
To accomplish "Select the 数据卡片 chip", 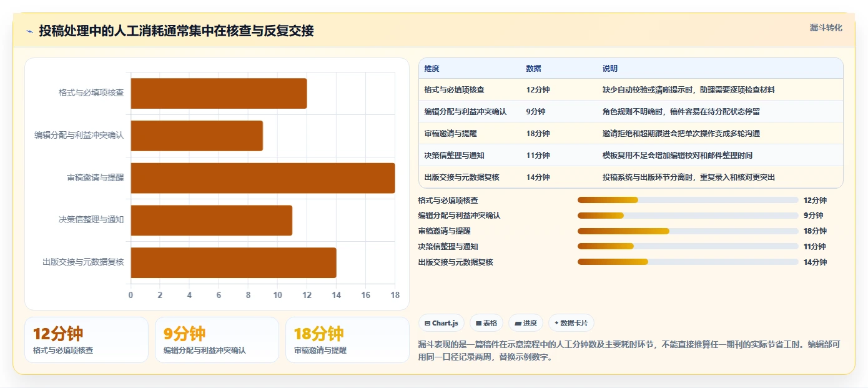I will pyautogui.click(x=571, y=323).
